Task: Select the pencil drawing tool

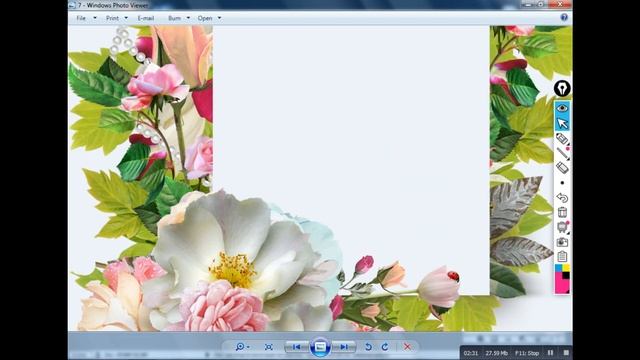Action: (x=562, y=153)
